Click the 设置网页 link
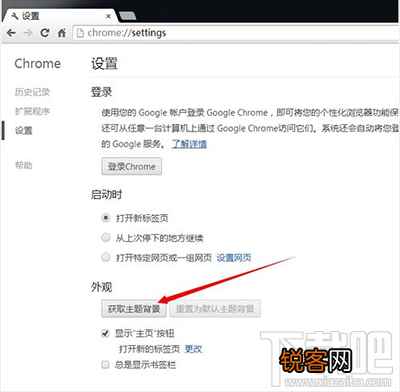 234,257
